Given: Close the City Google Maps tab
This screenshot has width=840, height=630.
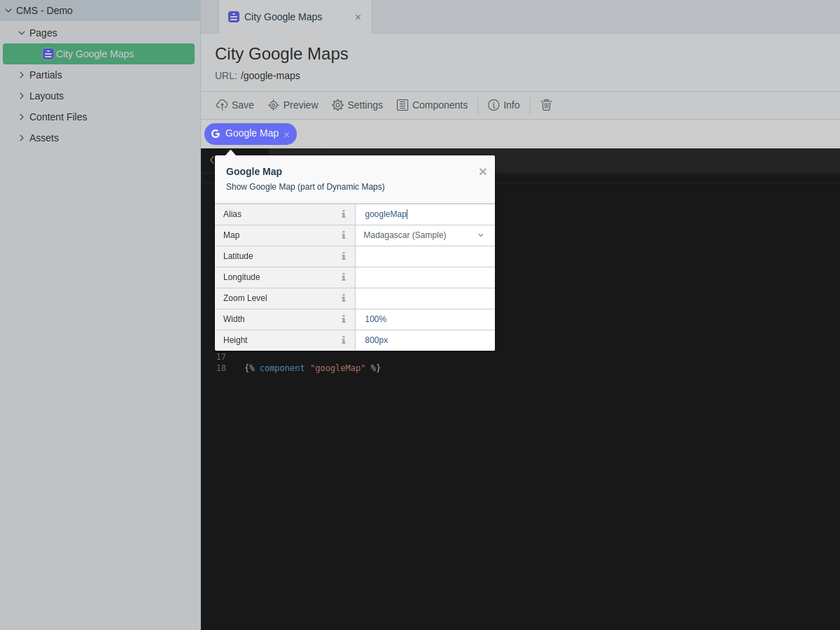Looking at the screenshot, I should click(358, 17).
